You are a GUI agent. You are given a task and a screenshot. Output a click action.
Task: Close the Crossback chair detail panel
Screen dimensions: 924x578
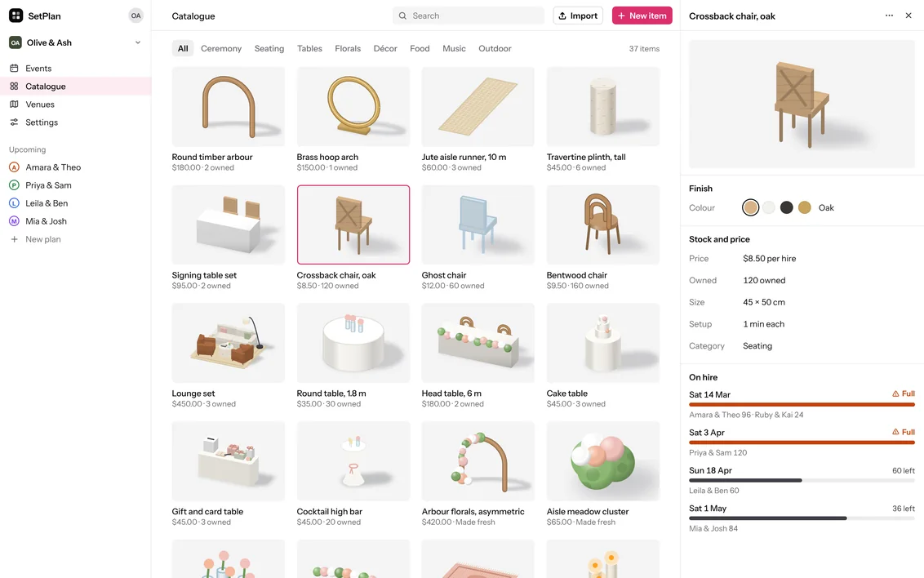[x=908, y=16]
